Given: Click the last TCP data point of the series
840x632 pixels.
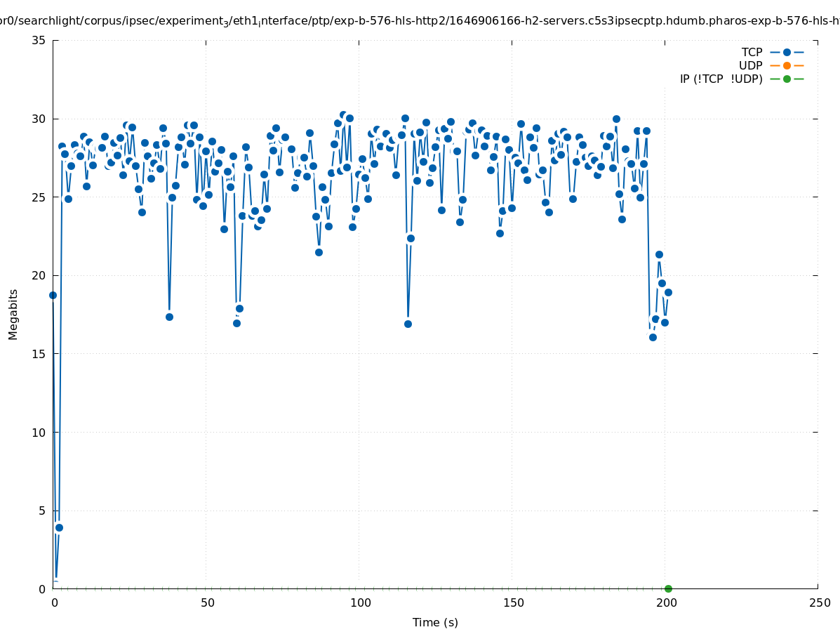Looking at the screenshot, I should 668,292.
